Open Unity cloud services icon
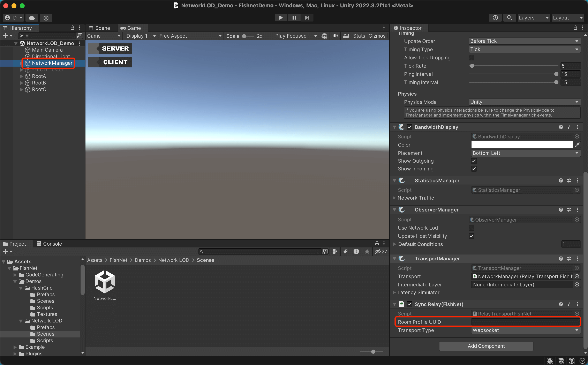 (x=32, y=18)
